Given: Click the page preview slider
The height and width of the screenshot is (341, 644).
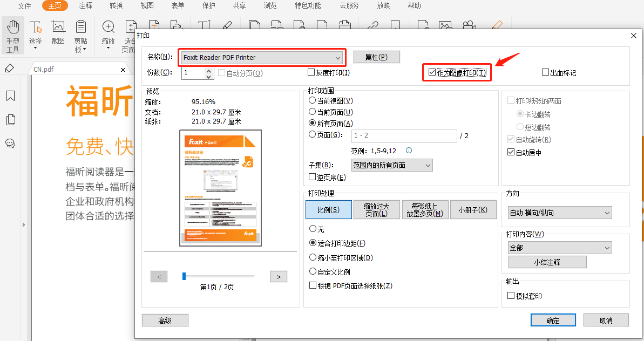Looking at the screenshot, I should point(218,276).
